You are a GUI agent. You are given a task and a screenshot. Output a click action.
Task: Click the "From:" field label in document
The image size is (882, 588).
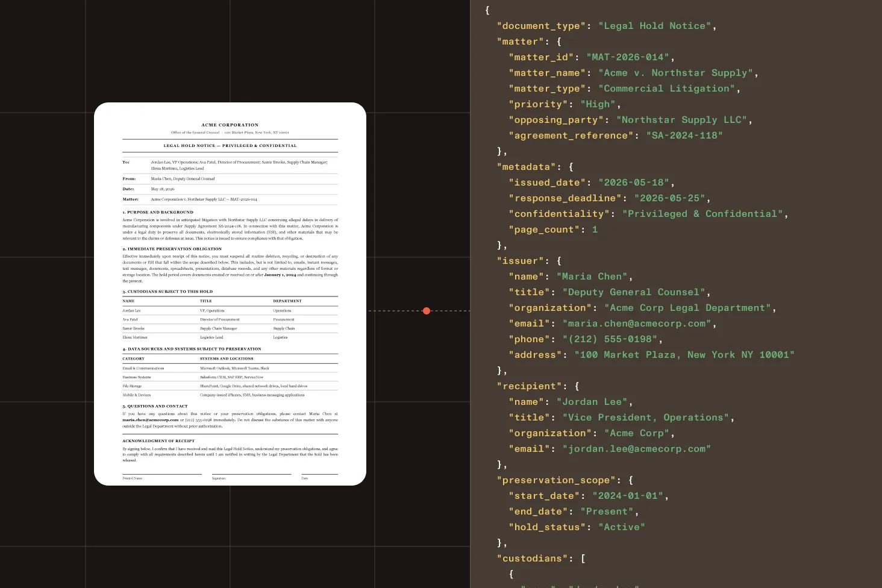click(x=129, y=179)
